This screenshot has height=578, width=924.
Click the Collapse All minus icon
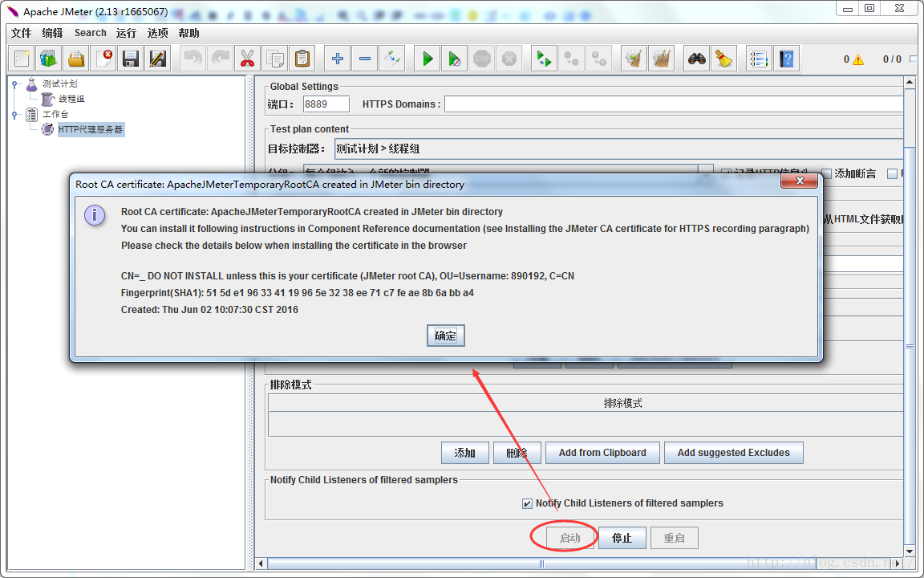[364, 59]
